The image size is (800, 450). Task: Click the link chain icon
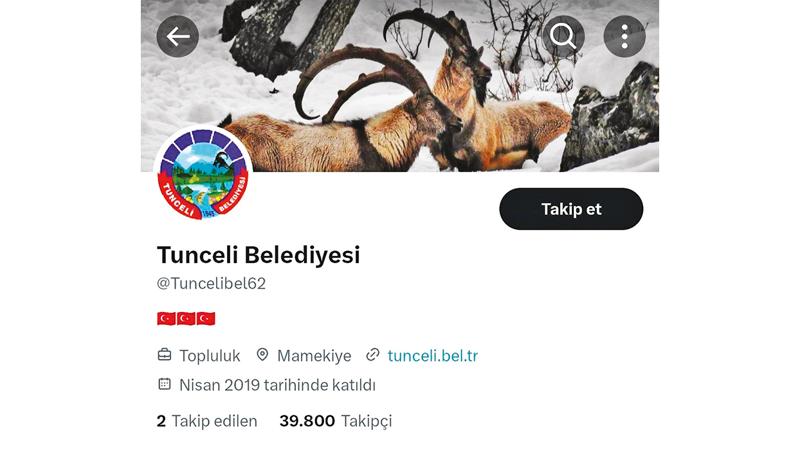pyautogui.click(x=373, y=355)
